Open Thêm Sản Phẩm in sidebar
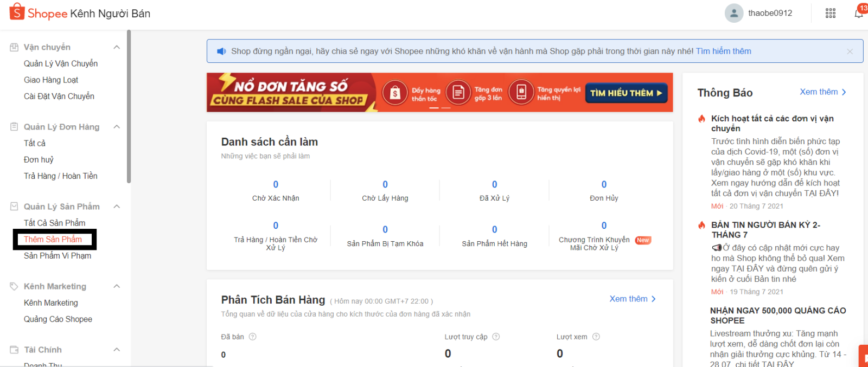 point(53,239)
